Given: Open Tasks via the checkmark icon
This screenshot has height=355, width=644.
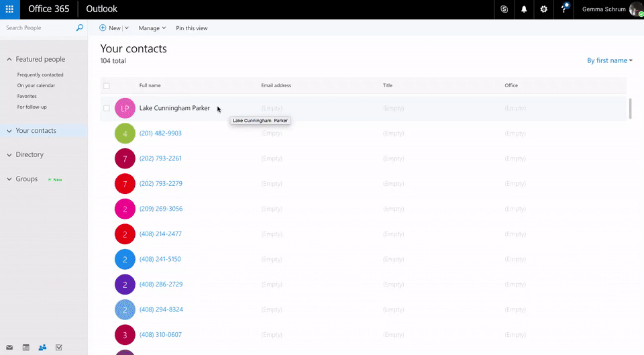Looking at the screenshot, I should pyautogui.click(x=59, y=347).
